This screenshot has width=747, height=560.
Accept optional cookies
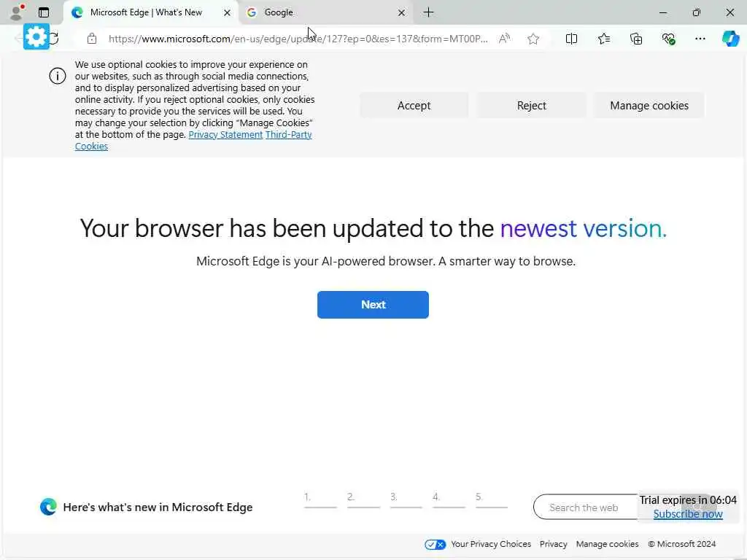[x=414, y=105]
